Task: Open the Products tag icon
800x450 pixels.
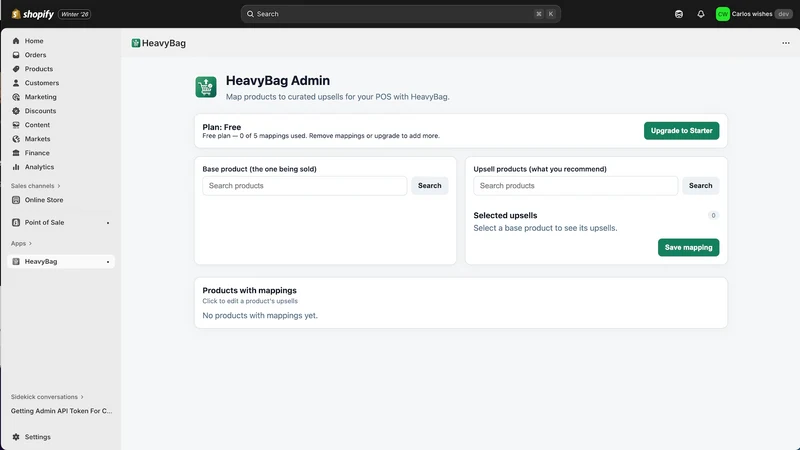Action: (16, 69)
